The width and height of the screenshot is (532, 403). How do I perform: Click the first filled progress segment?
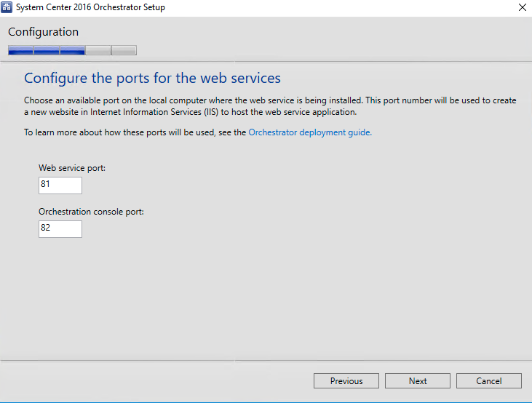point(20,51)
